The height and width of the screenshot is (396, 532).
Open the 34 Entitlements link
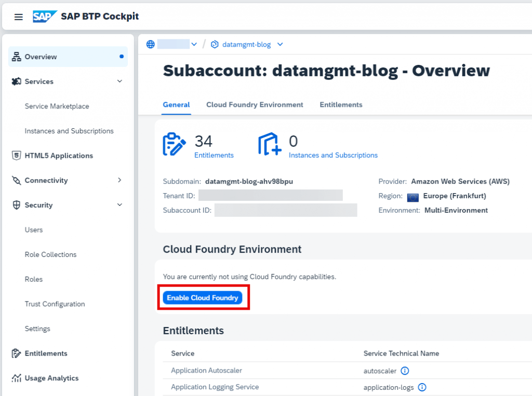[214, 155]
